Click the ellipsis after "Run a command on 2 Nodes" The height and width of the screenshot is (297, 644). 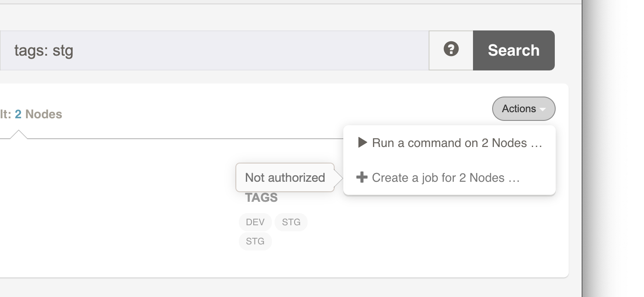(536, 143)
